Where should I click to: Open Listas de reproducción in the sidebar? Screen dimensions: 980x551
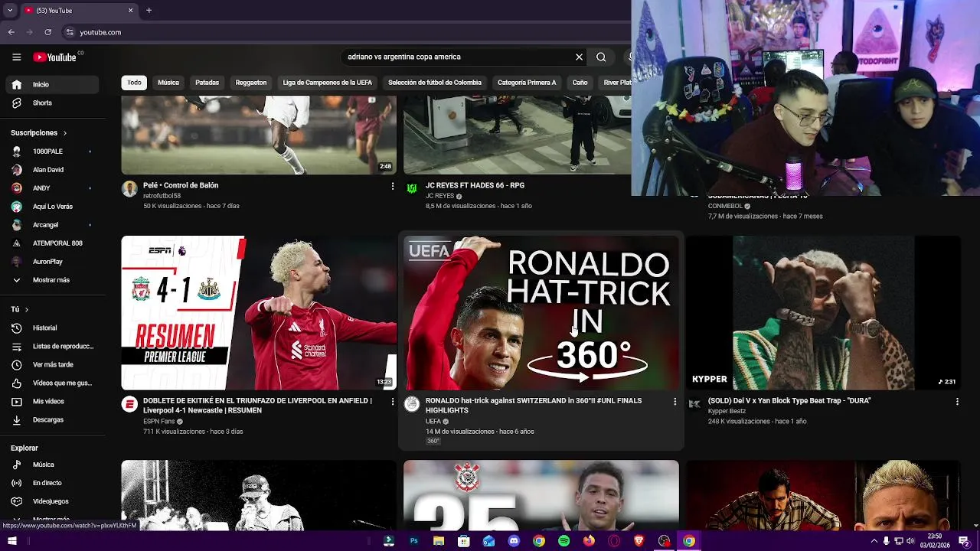point(53,346)
